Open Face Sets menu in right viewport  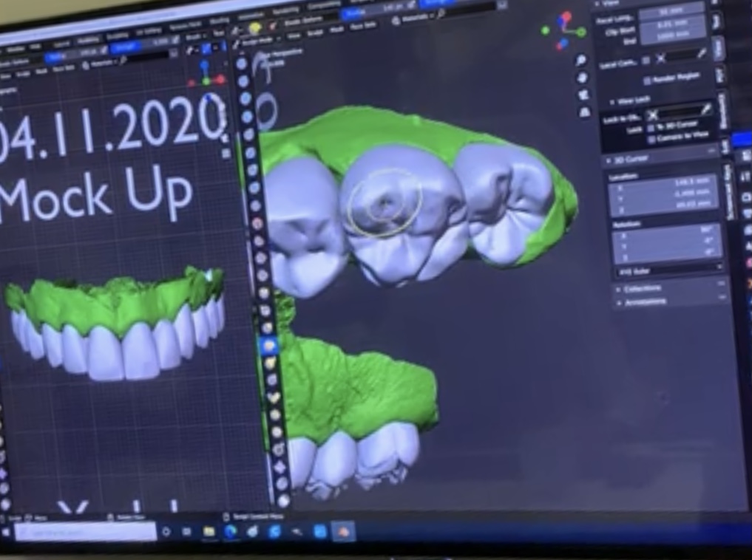362,26
